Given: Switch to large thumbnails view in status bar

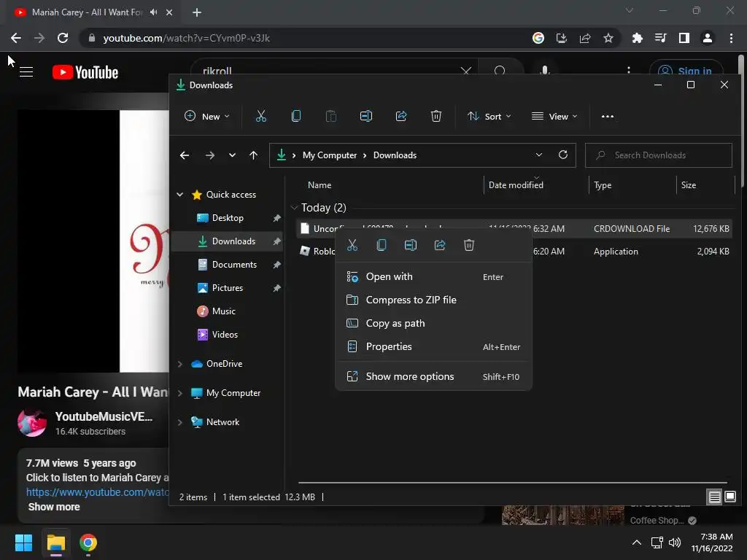Looking at the screenshot, I should 729,497.
